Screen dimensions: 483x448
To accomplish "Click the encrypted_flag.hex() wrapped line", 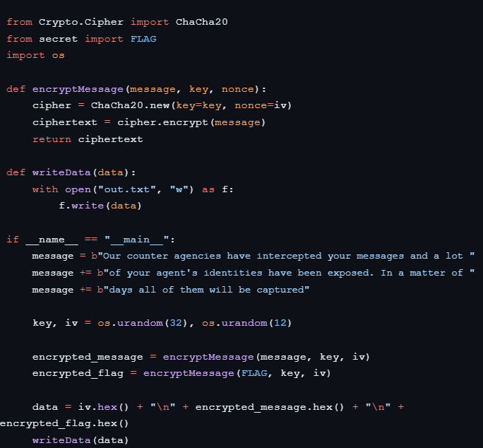I will tap(65, 423).
